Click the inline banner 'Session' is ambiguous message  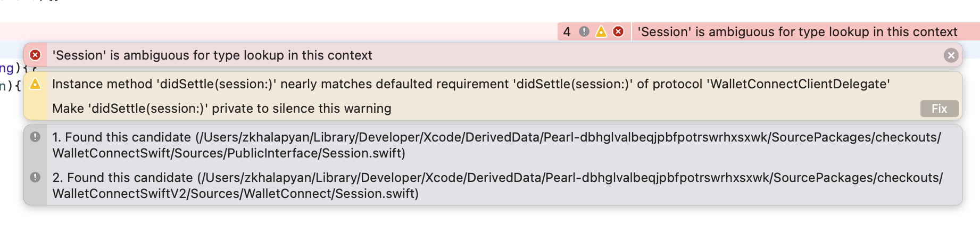tap(797, 32)
